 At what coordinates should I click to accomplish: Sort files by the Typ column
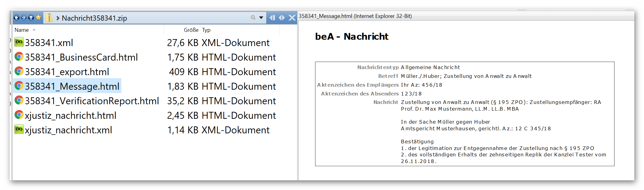(x=206, y=30)
